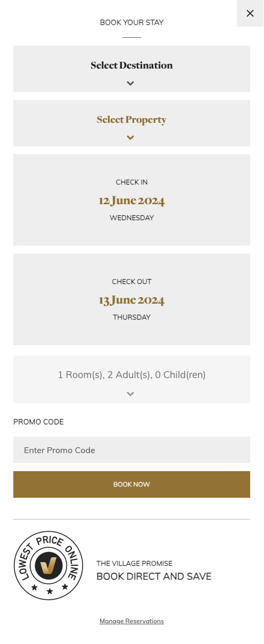Viewport: 264px width, 644px height.
Task: Open the Select Destination dropdown
Action: [131, 69]
